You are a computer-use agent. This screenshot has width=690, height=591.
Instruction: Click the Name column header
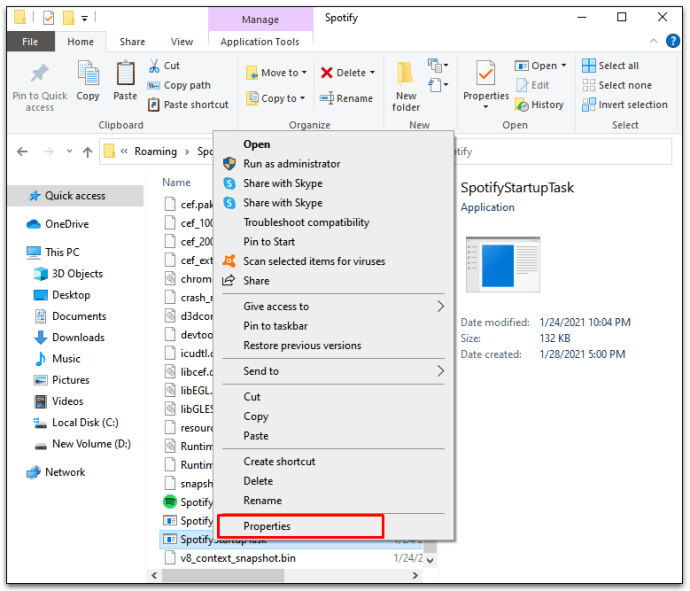[176, 182]
